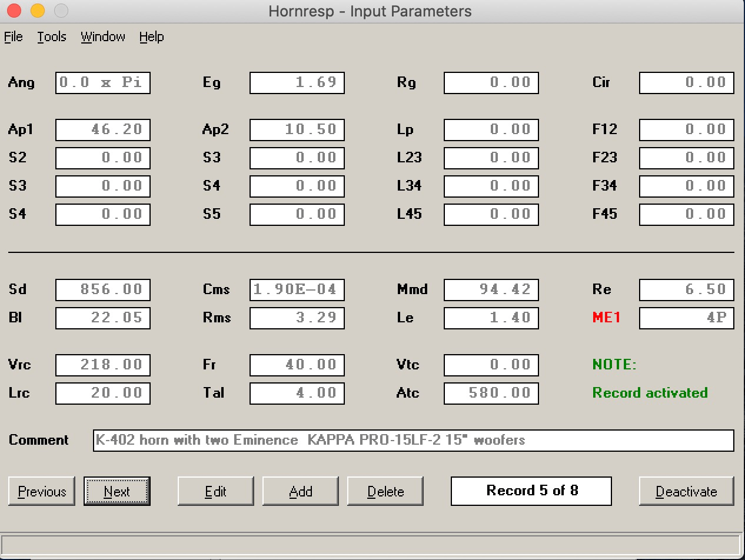
Task: Click the green NOTE: label
Action: [614, 365]
